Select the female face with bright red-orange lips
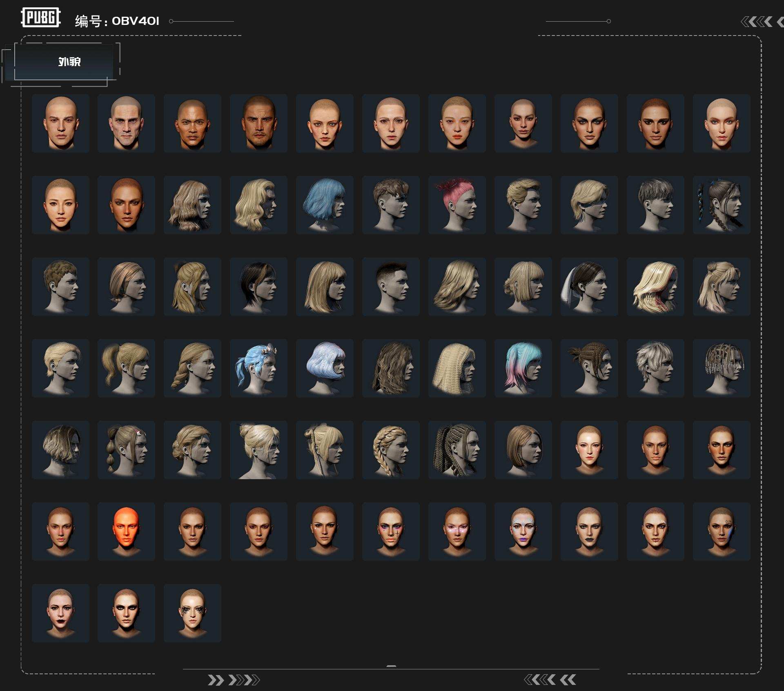 (457, 123)
